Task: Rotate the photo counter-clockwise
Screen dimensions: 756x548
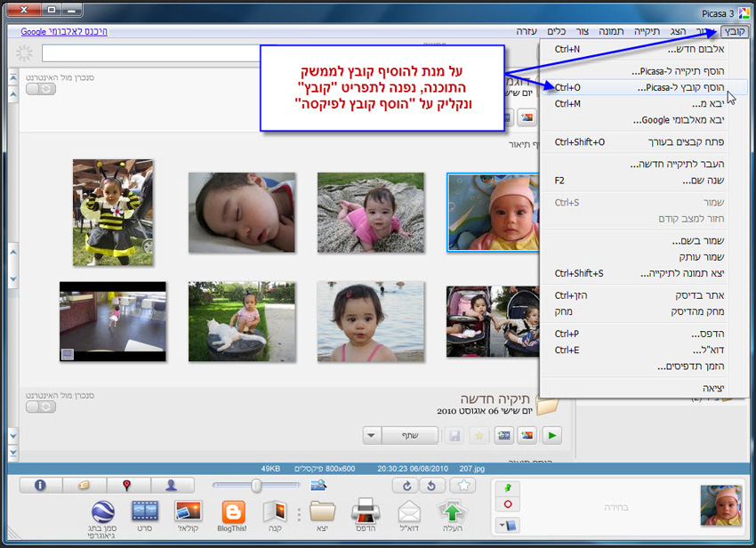Action: pyautogui.click(x=432, y=486)
